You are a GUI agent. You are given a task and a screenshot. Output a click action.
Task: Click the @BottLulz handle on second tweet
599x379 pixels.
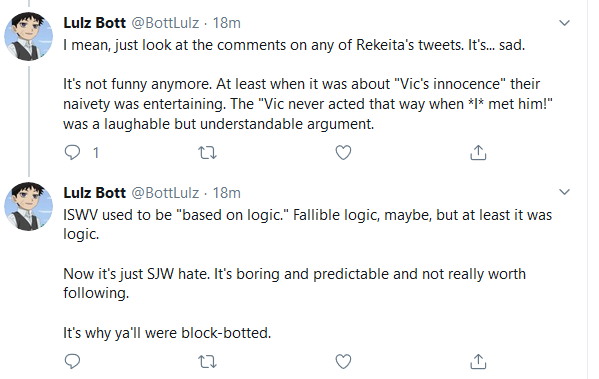[165, 193]
